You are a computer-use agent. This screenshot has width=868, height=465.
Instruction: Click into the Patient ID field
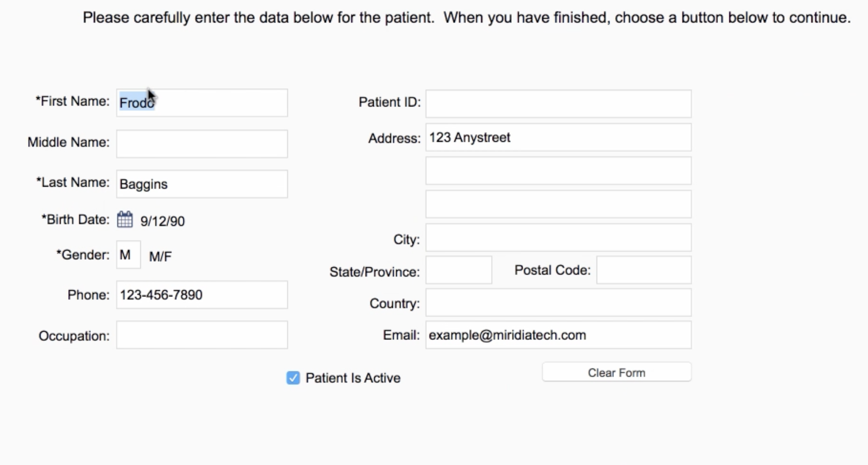pos(558,104)
